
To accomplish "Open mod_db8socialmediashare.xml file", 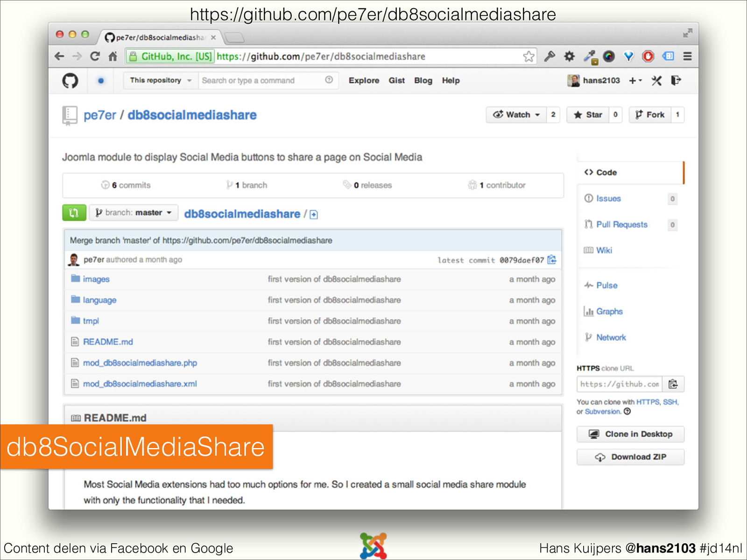I will (x=140, y=384).
